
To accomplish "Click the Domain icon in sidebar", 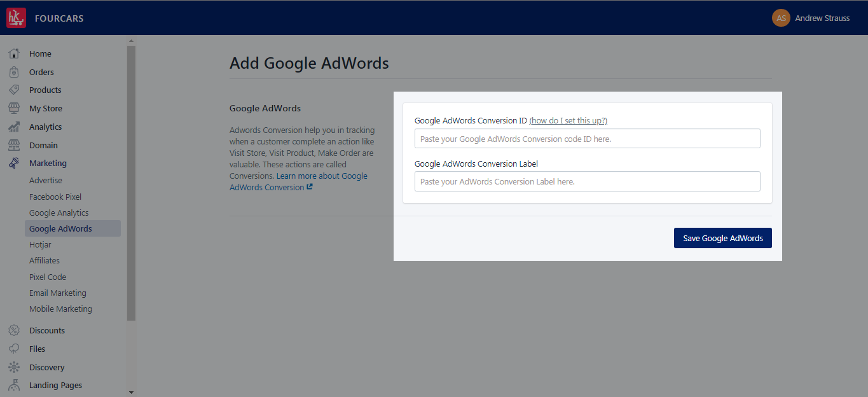I will 14,145.
